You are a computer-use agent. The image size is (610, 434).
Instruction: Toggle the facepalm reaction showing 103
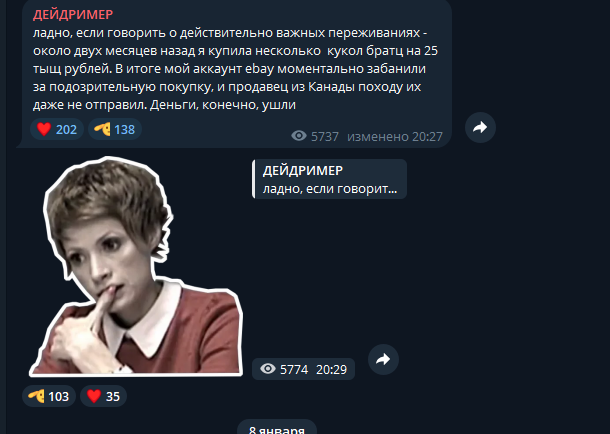49,396
